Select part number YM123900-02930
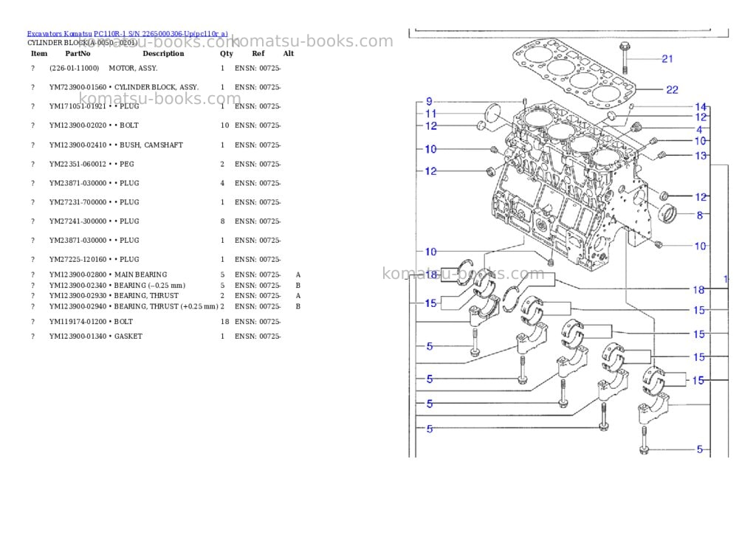This screenshot has width=756, height=535. pos(78,295)
